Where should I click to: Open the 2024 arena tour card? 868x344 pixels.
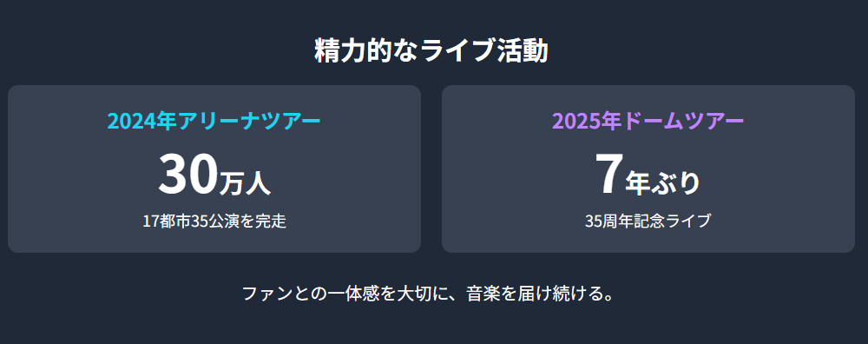214,169
